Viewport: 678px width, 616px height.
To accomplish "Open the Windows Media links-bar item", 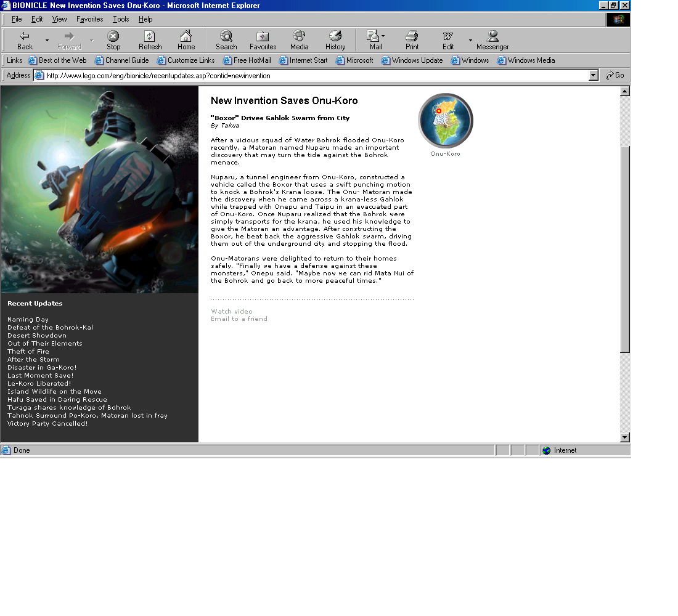I will (x=526, y=60).
